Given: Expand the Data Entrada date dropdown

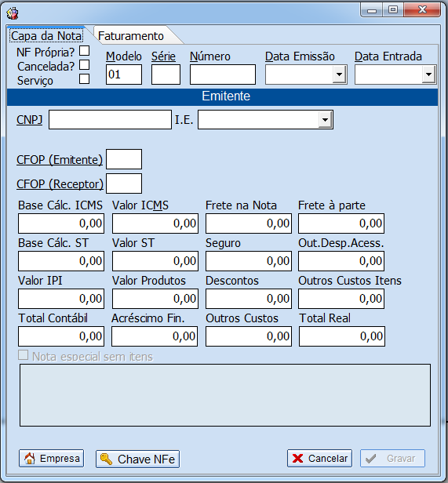Looking at the screenshot, I should pos(428,74).
